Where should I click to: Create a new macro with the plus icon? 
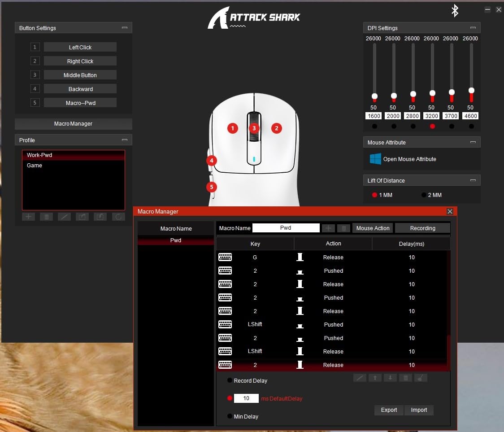tap(329, 228)
